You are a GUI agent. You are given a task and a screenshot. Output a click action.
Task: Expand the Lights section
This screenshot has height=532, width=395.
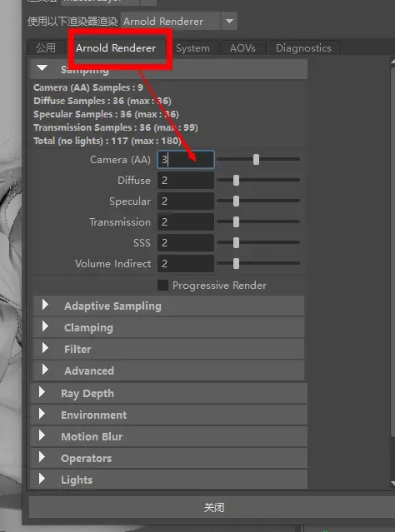tap(42, 479)
